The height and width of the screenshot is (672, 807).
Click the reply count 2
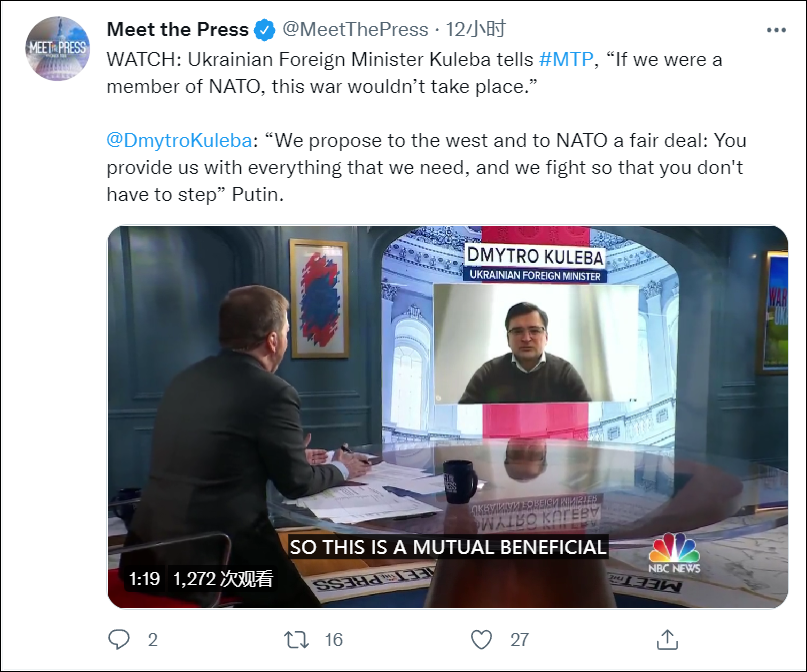coord(152,639)
